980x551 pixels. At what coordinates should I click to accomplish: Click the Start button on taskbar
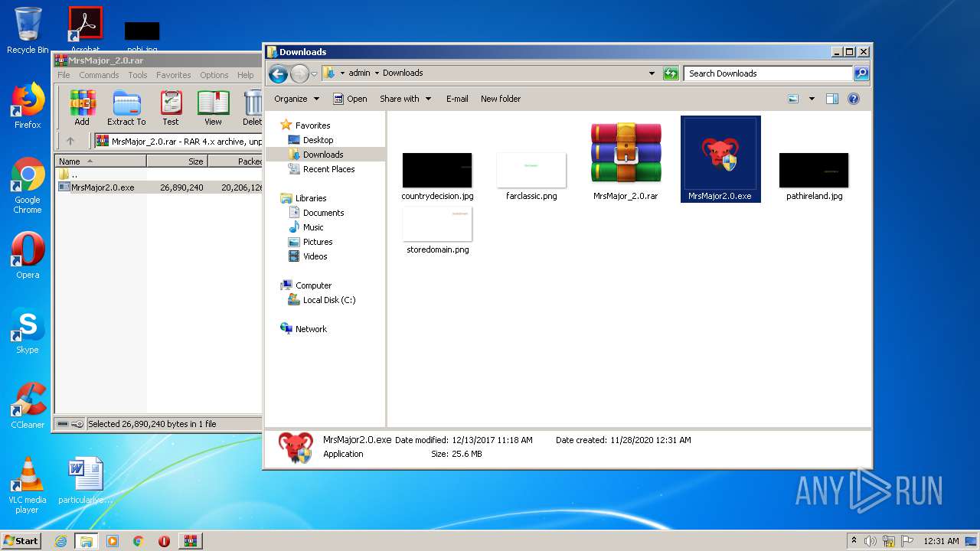point(21,540)
